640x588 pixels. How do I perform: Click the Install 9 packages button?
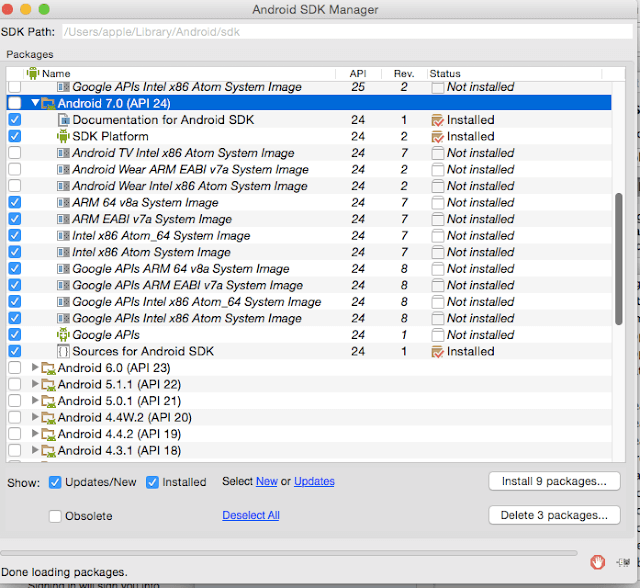click(x=554, y=481)
